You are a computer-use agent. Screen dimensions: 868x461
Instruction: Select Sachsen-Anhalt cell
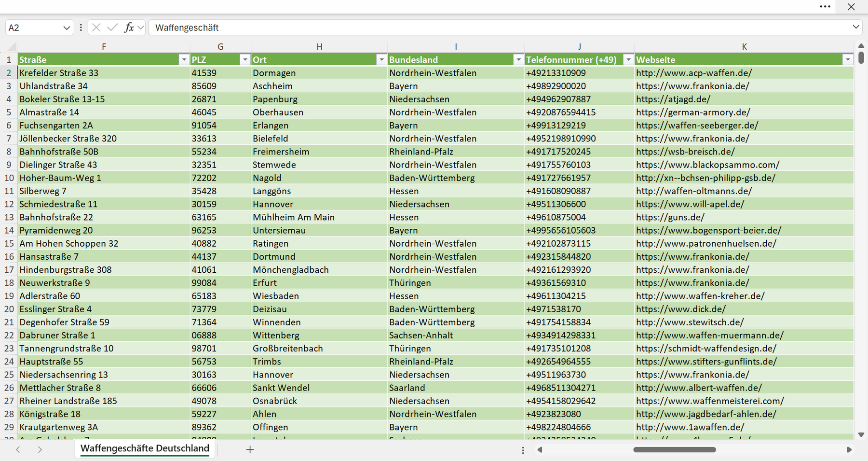click(456, 335)
